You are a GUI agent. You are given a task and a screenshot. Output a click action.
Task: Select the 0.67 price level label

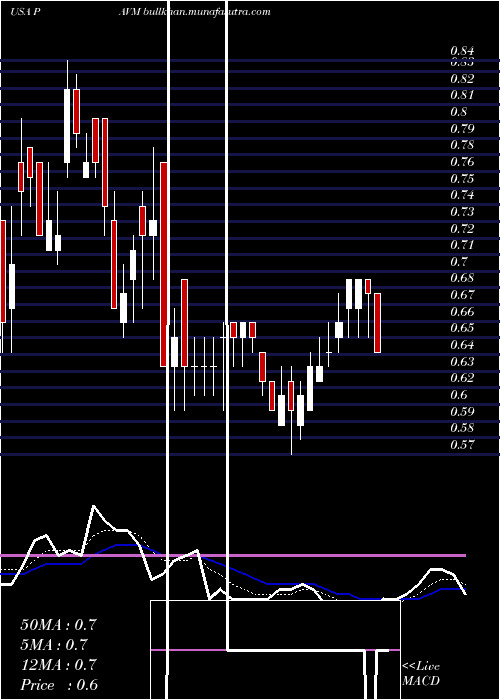462,295
